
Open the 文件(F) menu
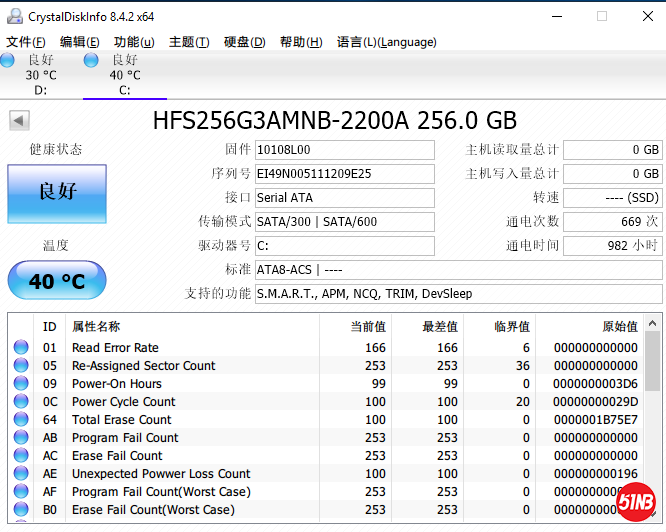tap(26, 42)
